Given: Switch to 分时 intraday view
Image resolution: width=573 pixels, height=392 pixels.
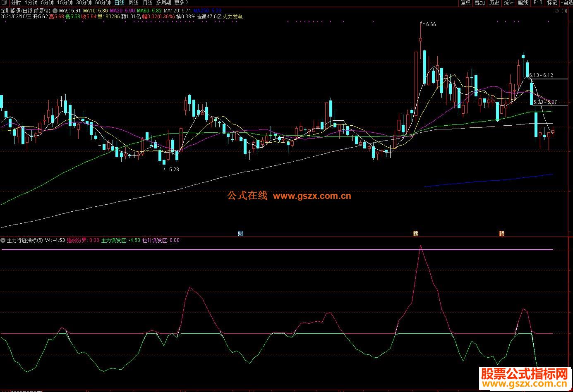Looking at the screenshot, I should point(16,3).
